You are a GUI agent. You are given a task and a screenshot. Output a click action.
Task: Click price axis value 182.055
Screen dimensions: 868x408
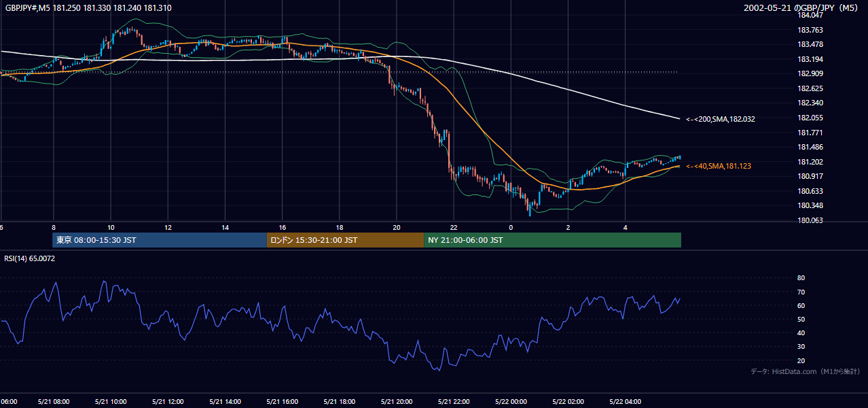pos(810,118)
